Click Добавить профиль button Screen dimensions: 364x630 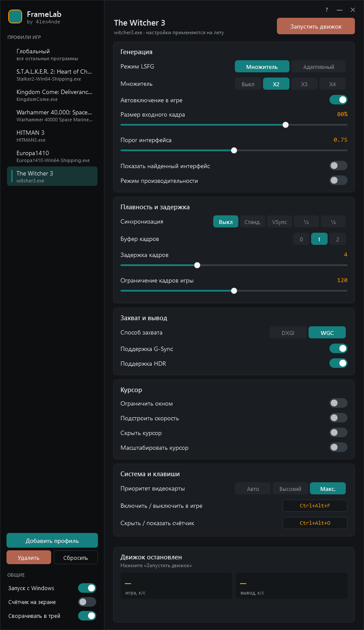coord(52,541)
